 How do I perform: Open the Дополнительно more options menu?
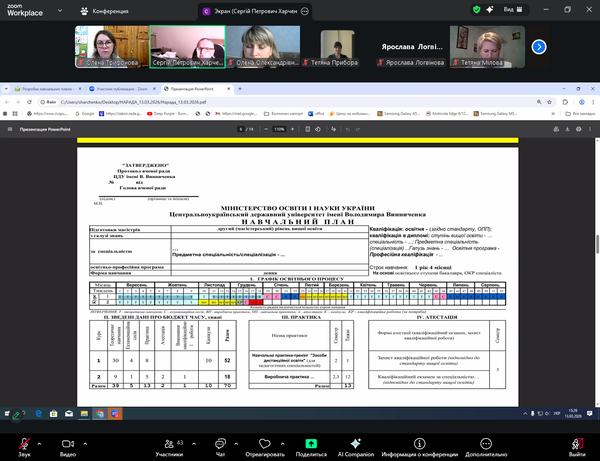pos(487,438)
